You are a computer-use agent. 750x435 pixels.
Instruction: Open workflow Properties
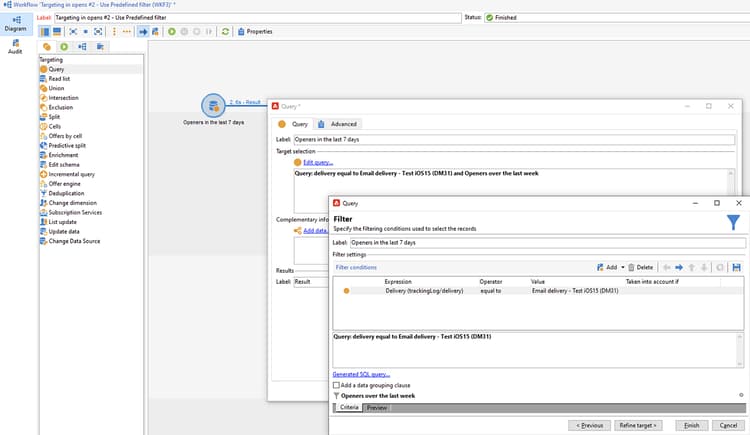pos(255,32)
